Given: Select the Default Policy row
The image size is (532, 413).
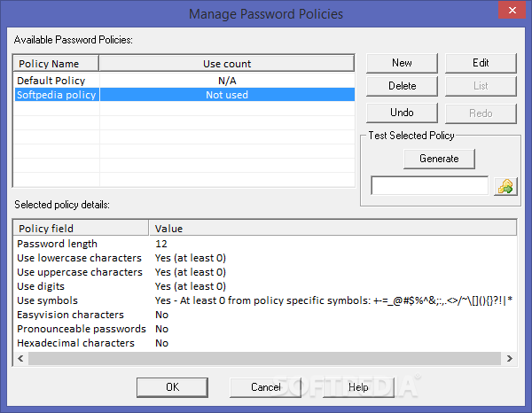Looking at the screenshot, I should tap(184, 81).
